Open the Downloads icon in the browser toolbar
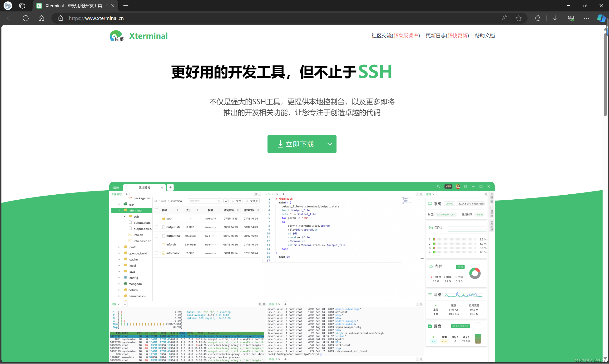609x364 pixels. click(x=555, y=18)
